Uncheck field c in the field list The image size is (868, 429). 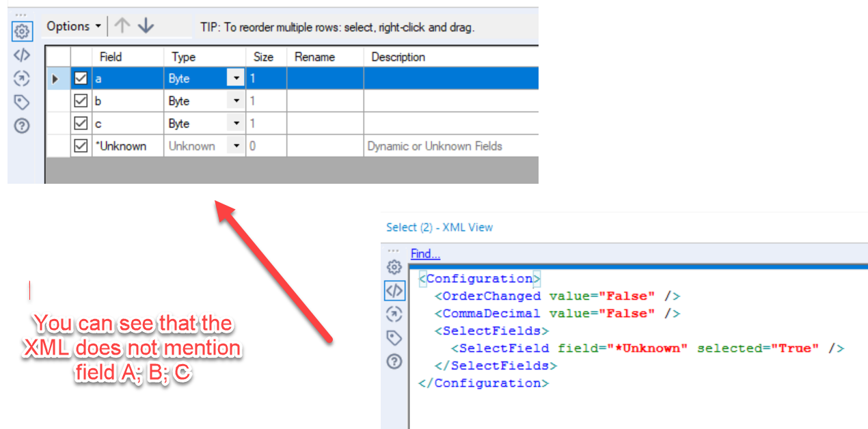[x=81, y=123]
